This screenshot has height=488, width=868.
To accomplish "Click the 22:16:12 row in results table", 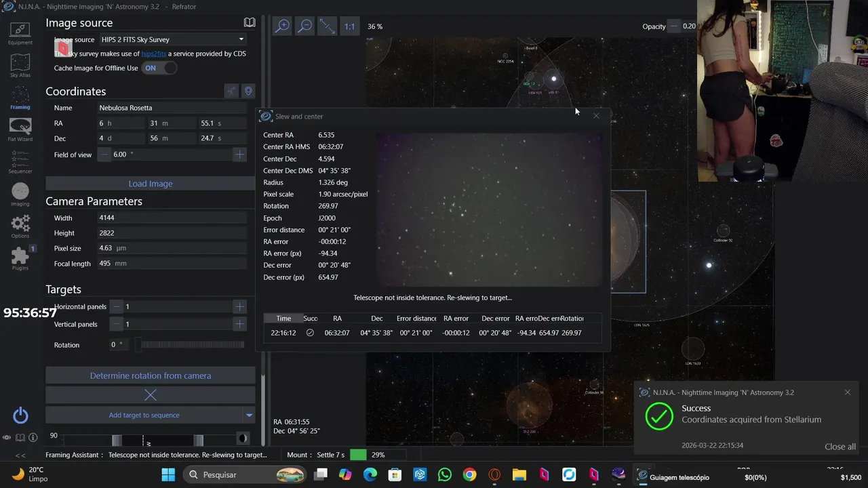I will tap(432, 333).
